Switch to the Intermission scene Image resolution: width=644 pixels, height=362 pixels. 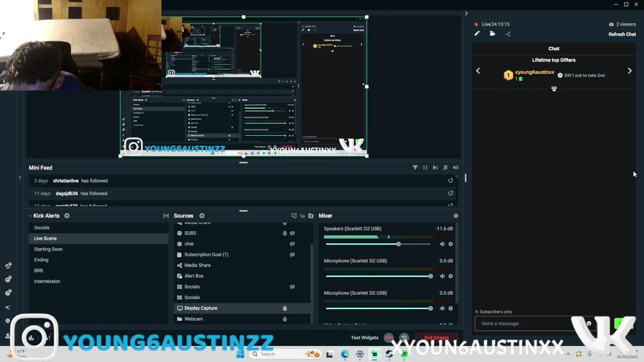coord(99,281)
